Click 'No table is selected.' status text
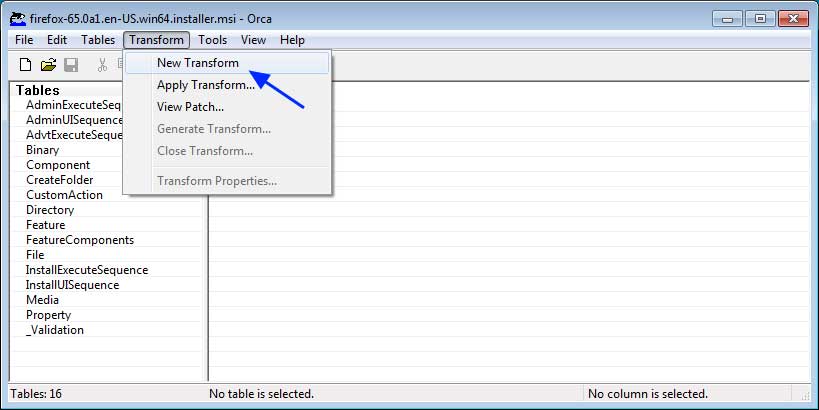Screen dimensions: 819x410 (x=262, y=394)
